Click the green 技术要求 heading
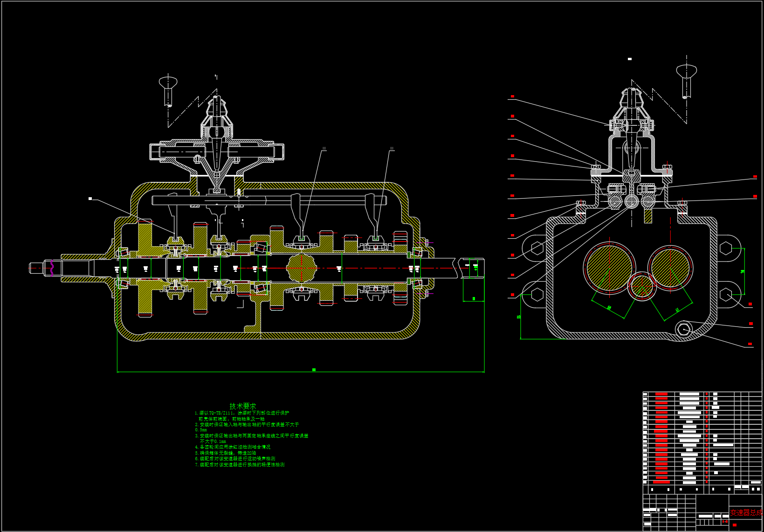 click(x=242, y=406)
